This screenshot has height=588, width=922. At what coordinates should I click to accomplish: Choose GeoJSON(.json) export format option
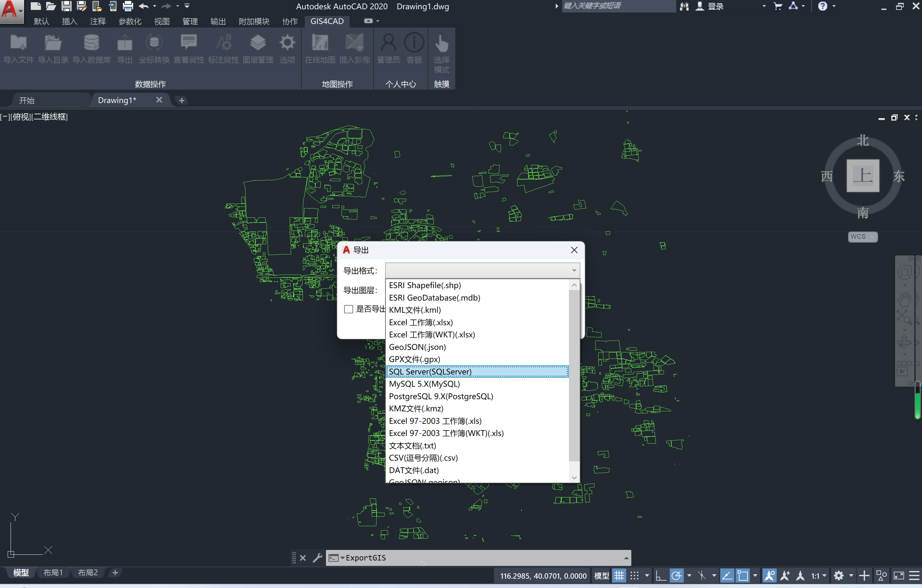(417, 347)
